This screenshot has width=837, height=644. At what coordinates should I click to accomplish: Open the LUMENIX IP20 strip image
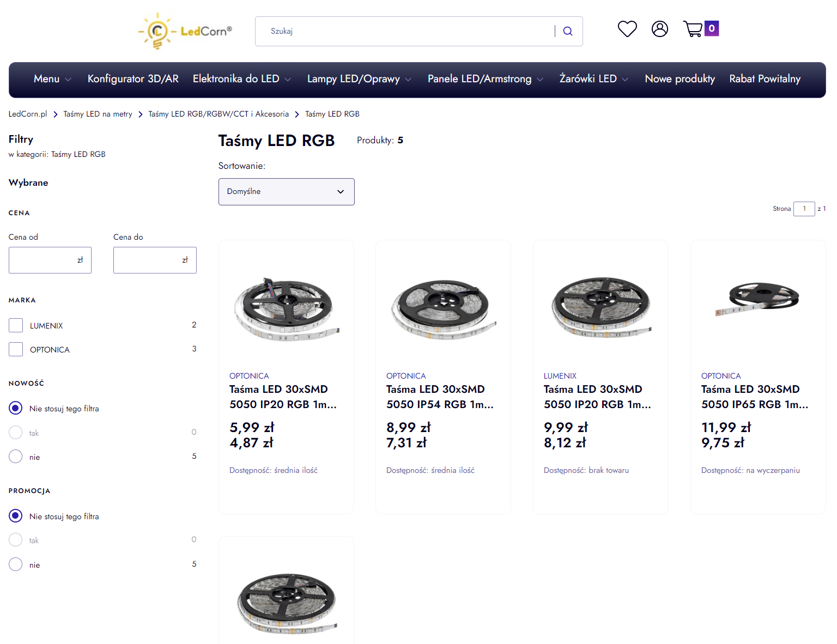[x=601, y=307]
